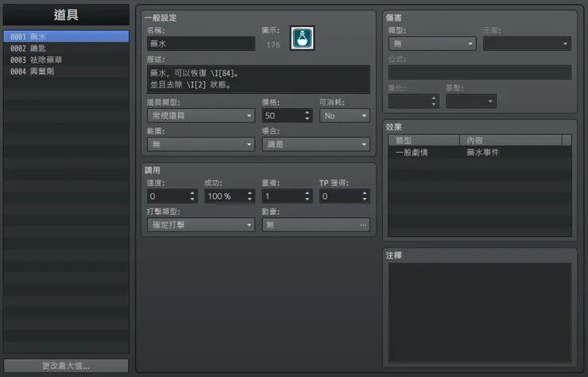Click inside the 注釋 note box
Viewport: 588px width, 377px height.
480,313
